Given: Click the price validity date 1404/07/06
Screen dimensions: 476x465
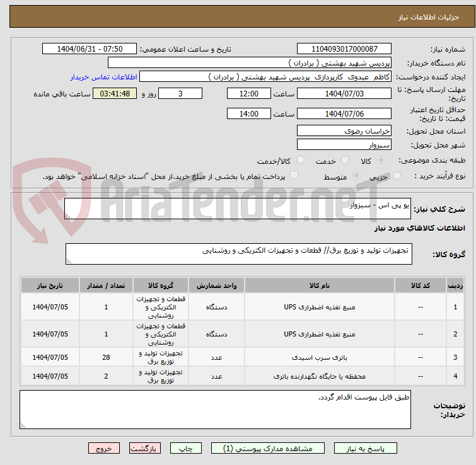Looking at the screenshot, I should (x=344, y=114).
